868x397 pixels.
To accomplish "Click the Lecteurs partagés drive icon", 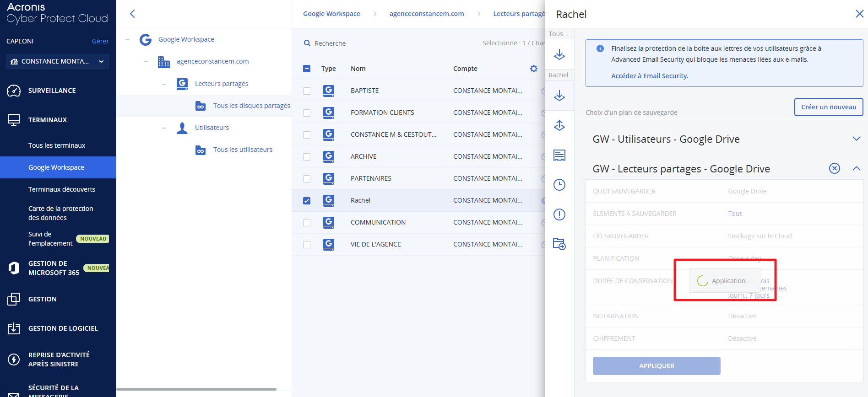I will 182,84.
